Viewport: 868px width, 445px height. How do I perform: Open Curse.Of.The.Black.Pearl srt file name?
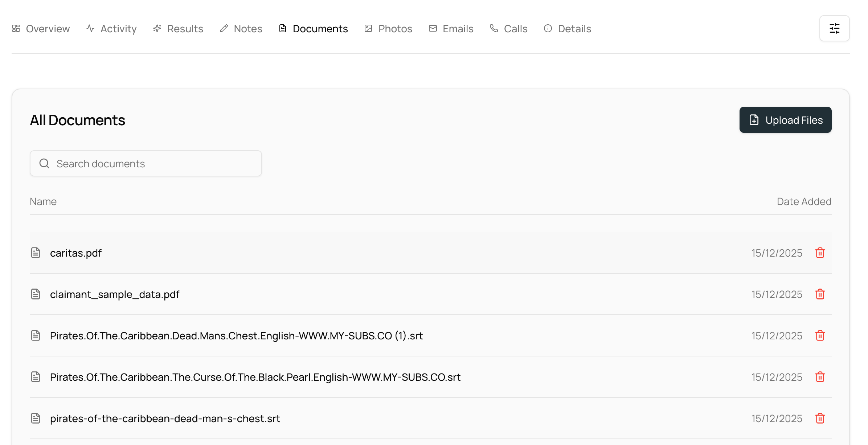255,377
